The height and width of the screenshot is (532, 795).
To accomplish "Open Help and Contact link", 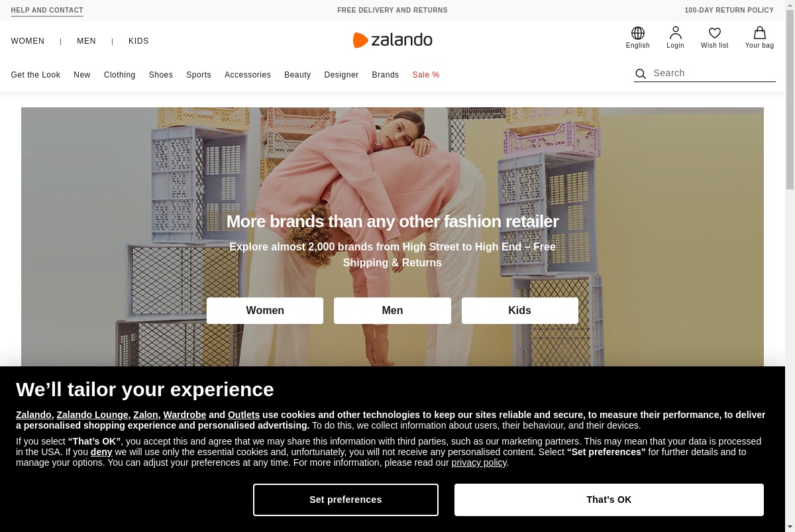I will (47, 11).
